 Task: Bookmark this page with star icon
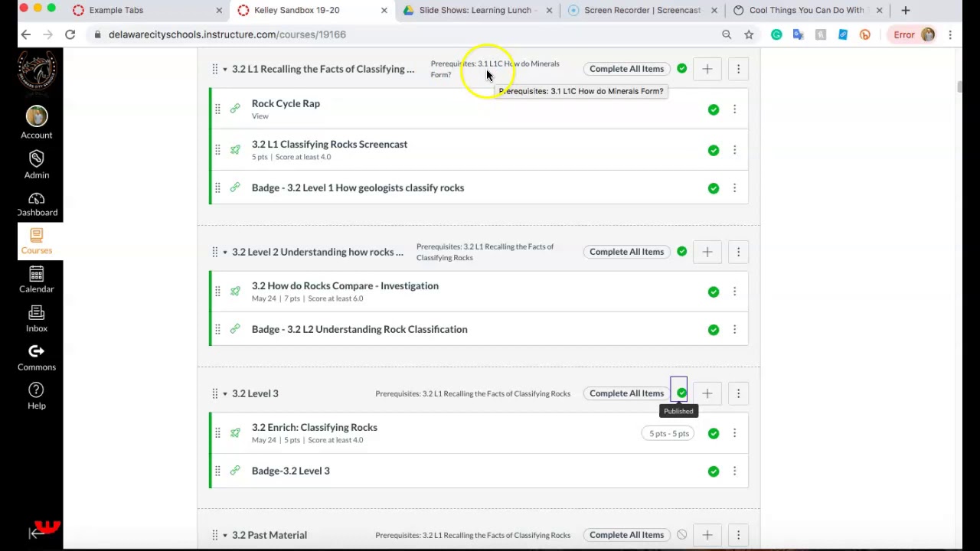click(749, 34)
